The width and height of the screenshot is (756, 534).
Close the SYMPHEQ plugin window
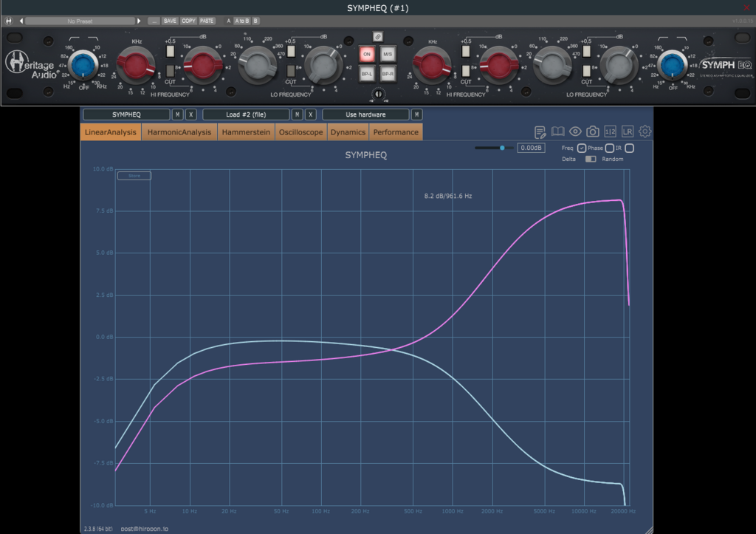747,7
